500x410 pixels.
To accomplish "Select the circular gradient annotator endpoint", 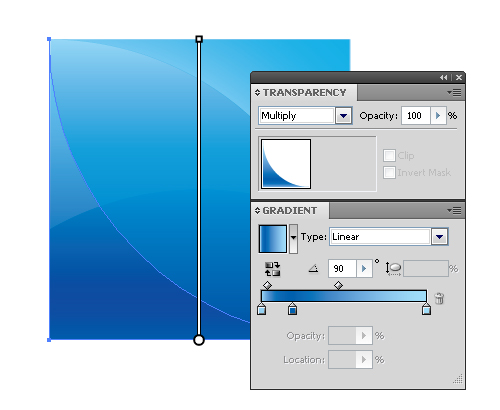I will click(199, 340).
